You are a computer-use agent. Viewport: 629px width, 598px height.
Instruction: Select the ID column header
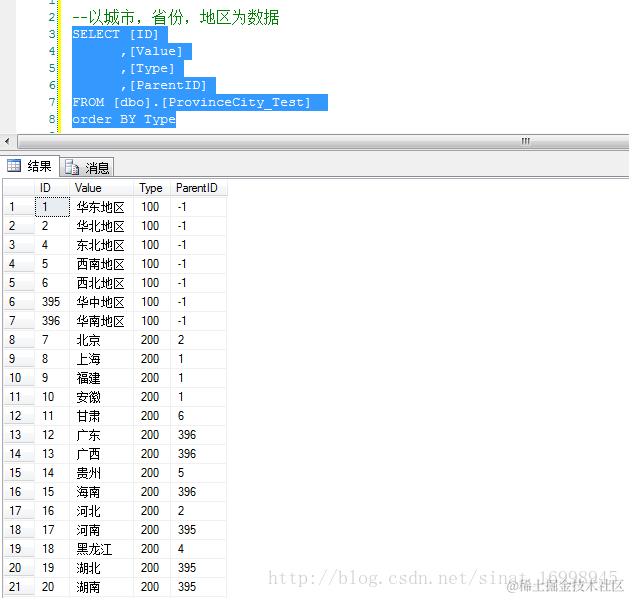(52, 188)
